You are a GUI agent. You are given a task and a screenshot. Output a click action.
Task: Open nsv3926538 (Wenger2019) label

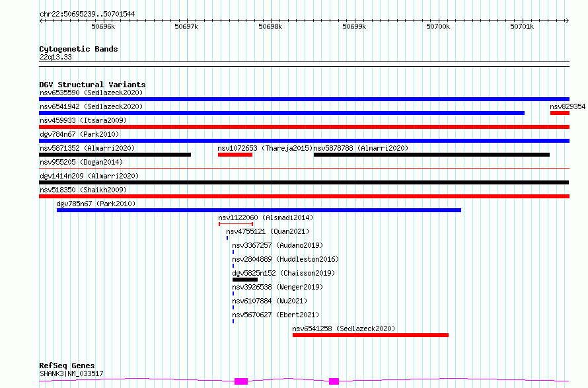coord(277,287)
